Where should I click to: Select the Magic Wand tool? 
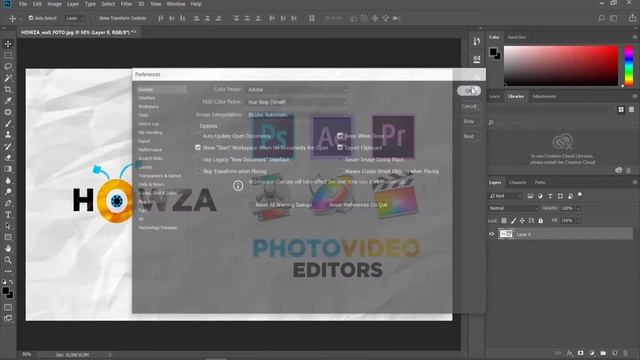coord(8,78)
